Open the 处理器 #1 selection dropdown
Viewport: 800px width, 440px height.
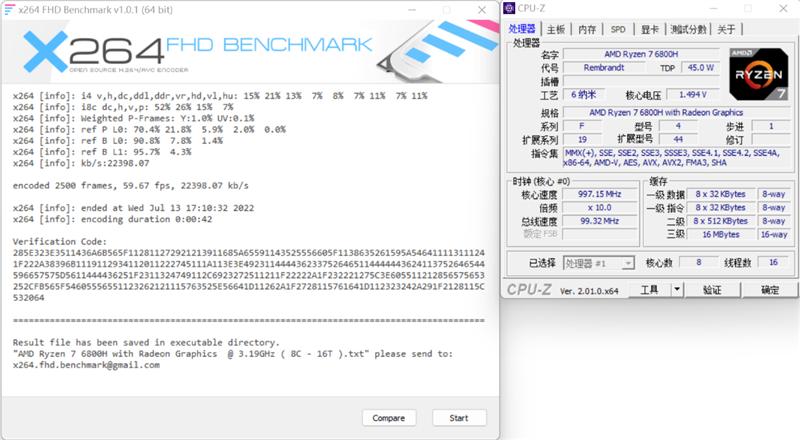click(598, 263)
